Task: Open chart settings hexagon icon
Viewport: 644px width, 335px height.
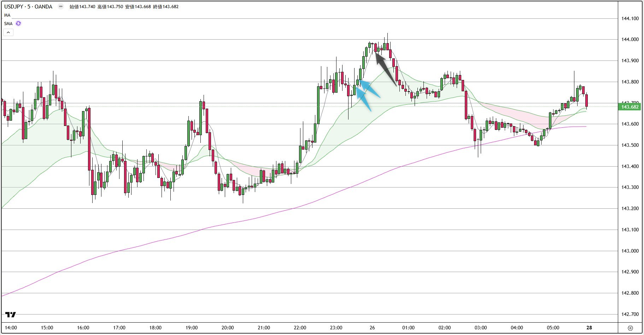Action: click(630, 328)
